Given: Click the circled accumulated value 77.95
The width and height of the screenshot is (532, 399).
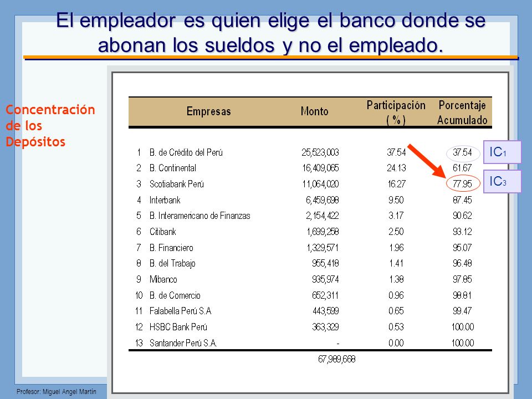Looking at the screenshot, I should [x=462, y=184].
